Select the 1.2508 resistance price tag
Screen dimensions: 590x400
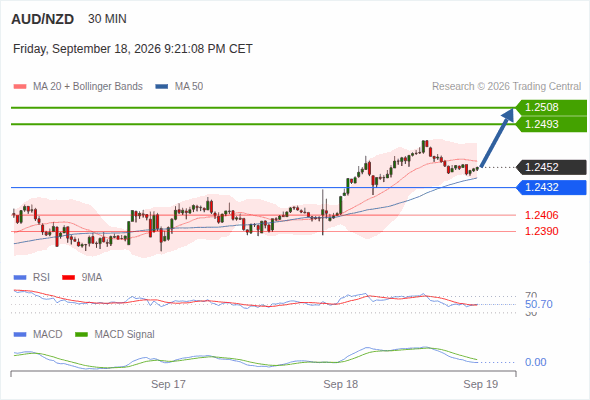pyautogui.click(x=551, y=108)
